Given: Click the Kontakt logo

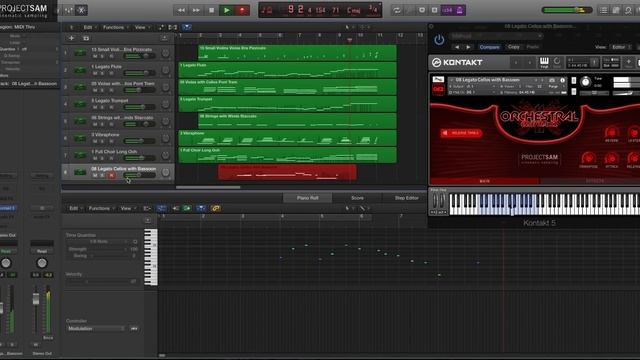Looking at the screenshot, I should [457, 62].
